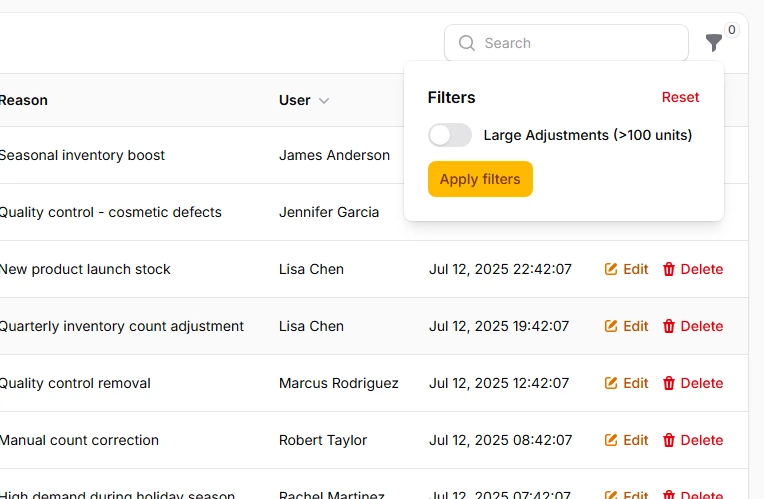
Task: Click the Reason column header
Action: click(x=23, y=100)
